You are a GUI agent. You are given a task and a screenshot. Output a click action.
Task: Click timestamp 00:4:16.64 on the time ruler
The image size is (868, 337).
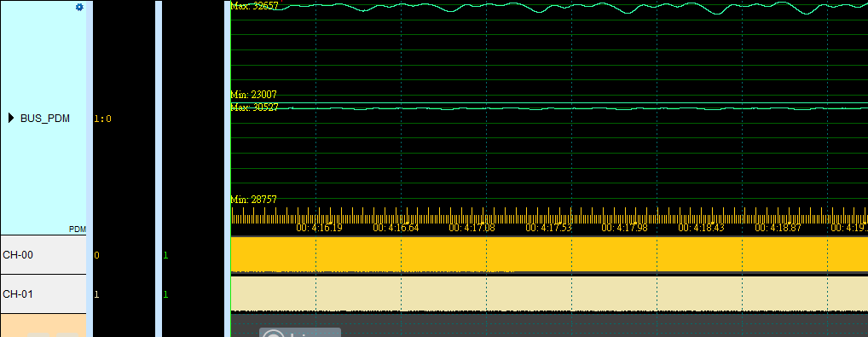coord(396,228)
